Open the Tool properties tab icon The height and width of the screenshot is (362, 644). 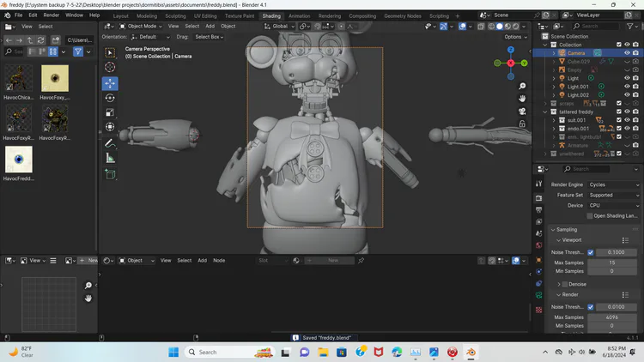[x=539, y=184]
